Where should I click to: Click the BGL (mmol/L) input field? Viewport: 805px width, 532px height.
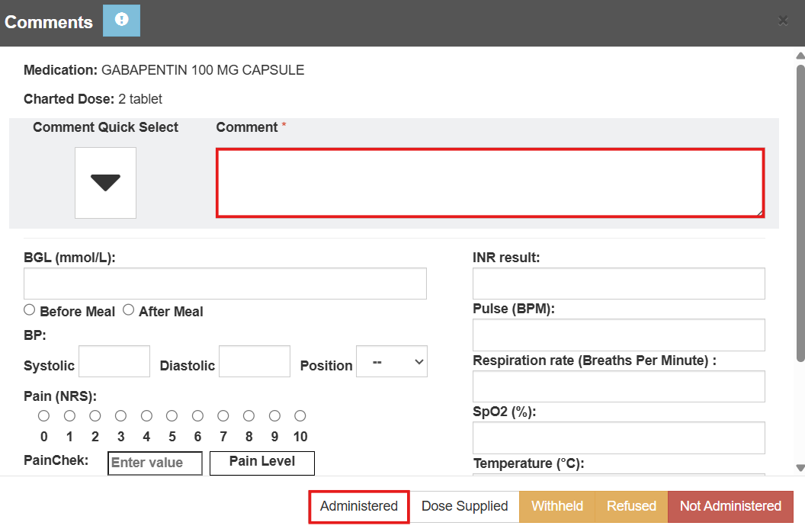[225, 284]
